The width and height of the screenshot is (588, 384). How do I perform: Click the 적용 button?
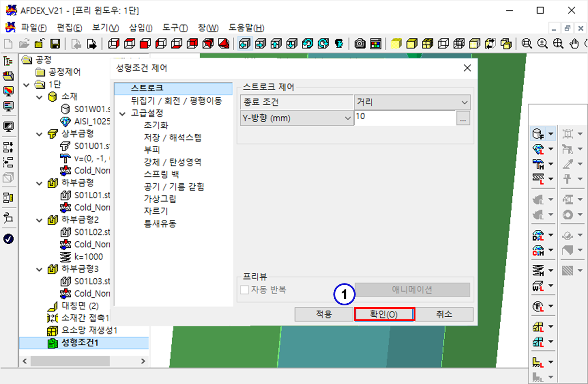(x=324, y=315)
